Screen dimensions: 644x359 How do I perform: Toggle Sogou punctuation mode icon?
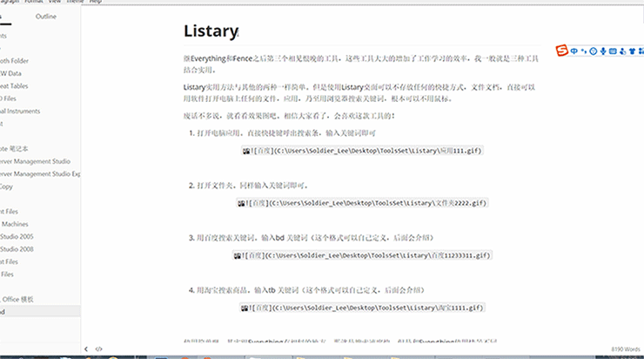click(584, 51)
